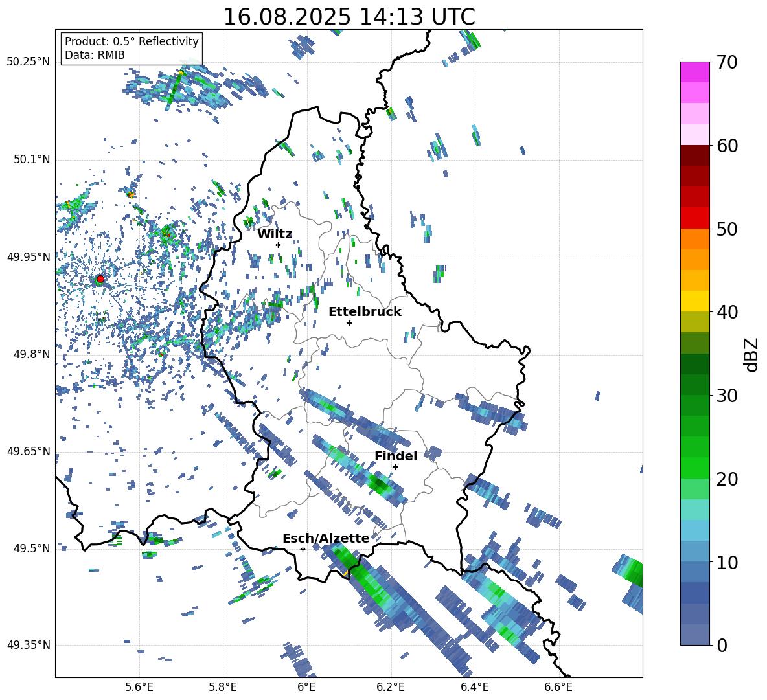Click the 0 tick label on colorbar

[x=722, y=645]
